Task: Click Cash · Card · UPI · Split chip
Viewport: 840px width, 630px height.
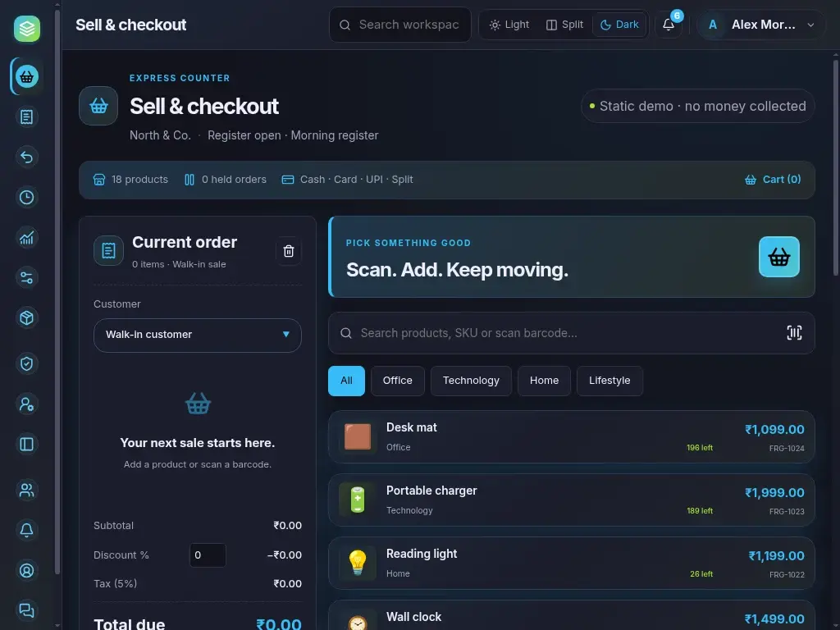Action: point(347,180)
